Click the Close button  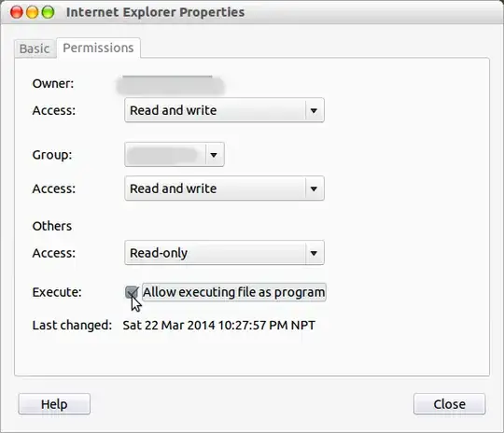pyautogui.click(x=449, y=404)
